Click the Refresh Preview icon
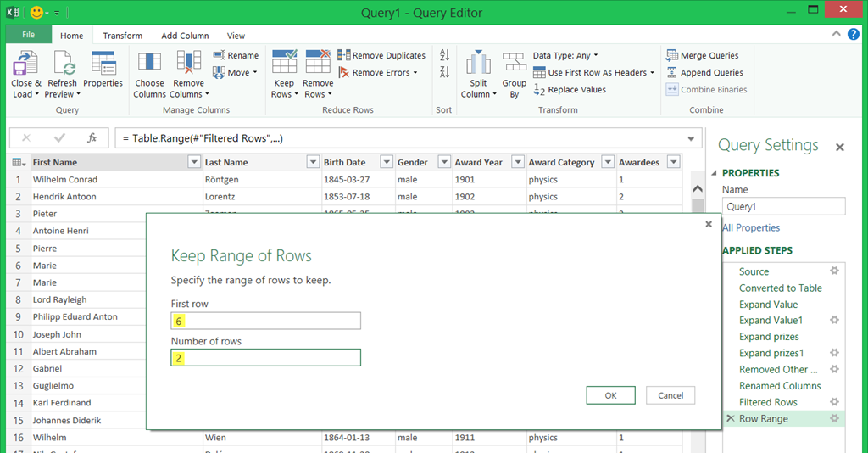 tap(63, 64)
